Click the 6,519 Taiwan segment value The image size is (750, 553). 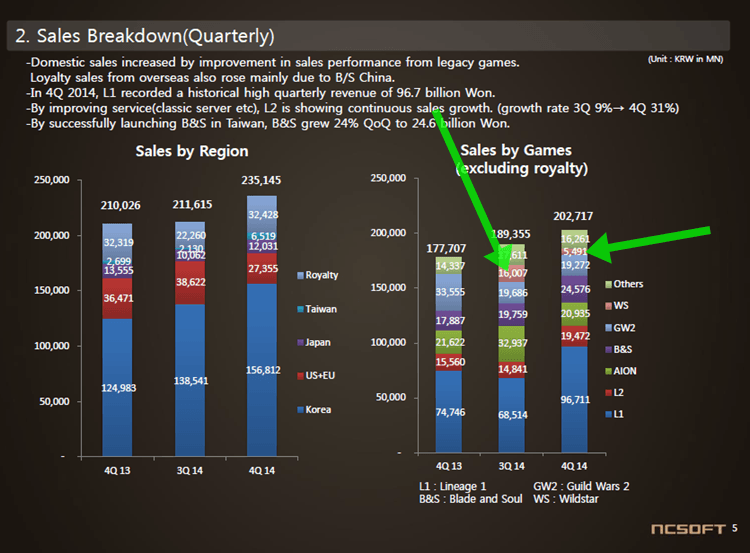tap(264, 236)
